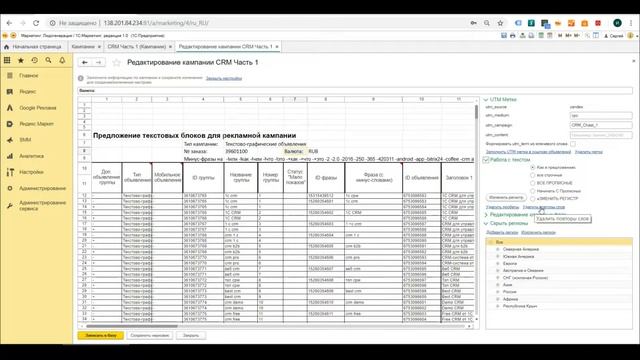The width and height of the screenshot is (640, 360).
Task: Click the 1C window layout icon
Action: pos(596,36)
